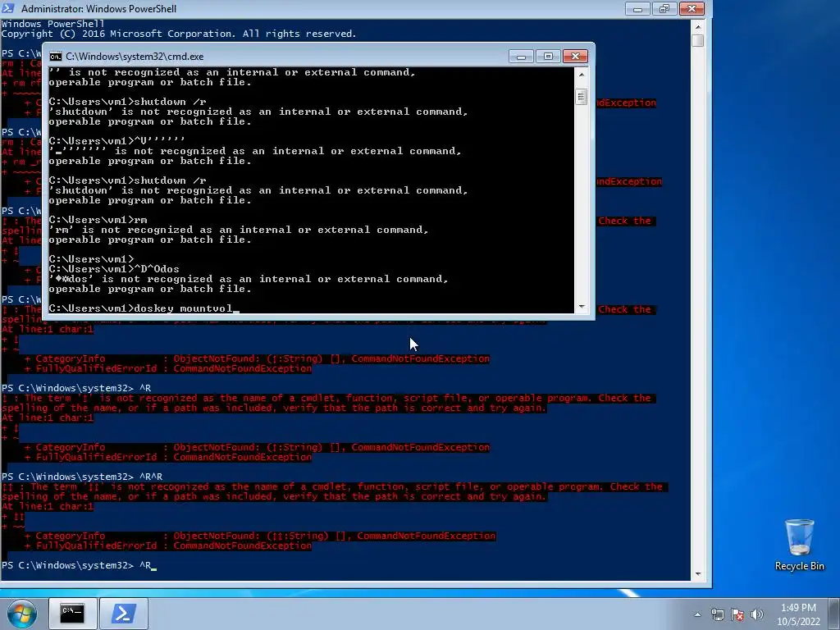Minimize the PowerShell window
The image size is (840, 630).
[637, 8]
